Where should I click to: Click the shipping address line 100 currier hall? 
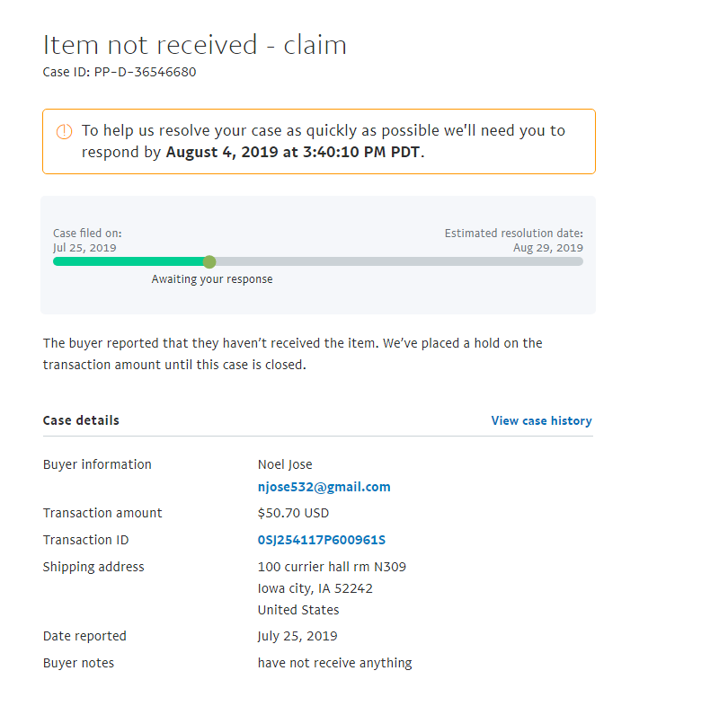332,567
